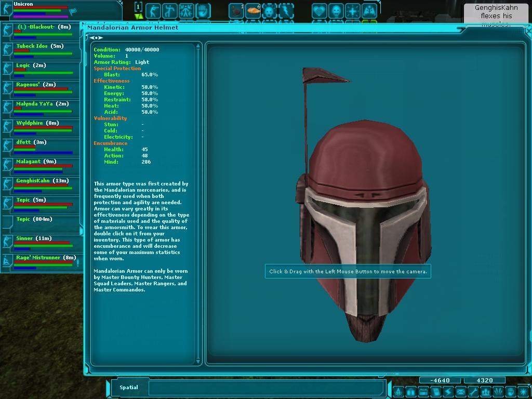532x399 pixels.
Task: Open the lightning bolt command browser icon
Action: 448,392
